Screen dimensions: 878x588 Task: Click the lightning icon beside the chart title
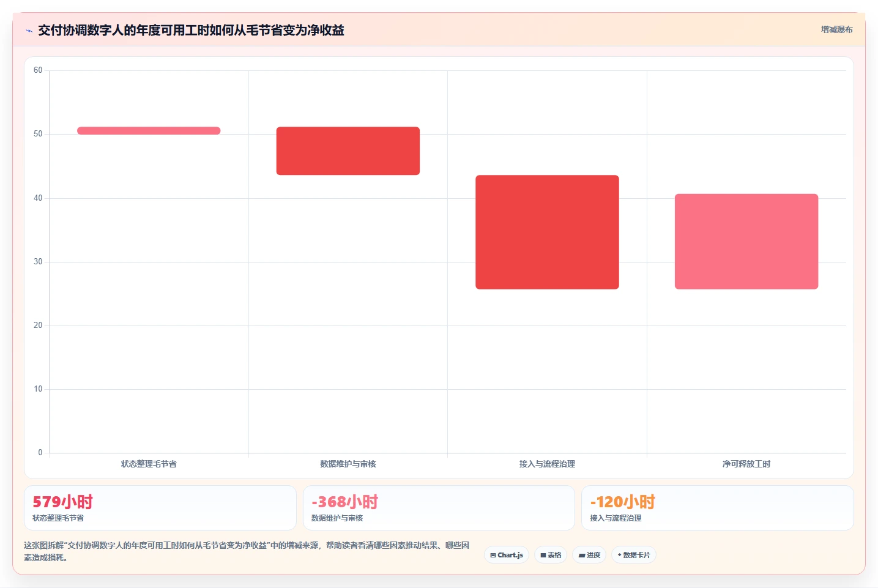[29, 31]
